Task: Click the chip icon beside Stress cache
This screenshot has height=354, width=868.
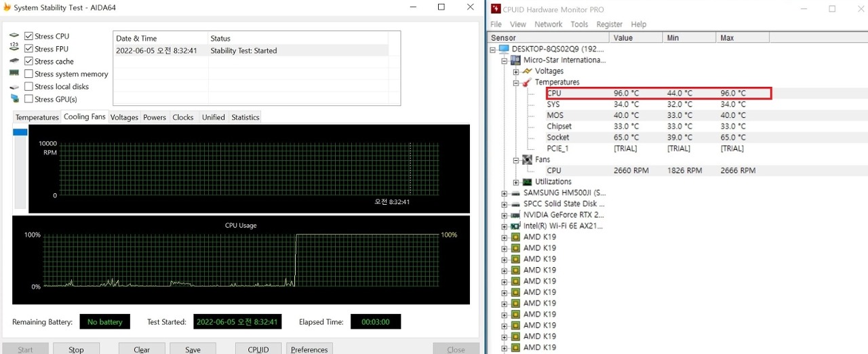Action: pyautogui.click(x=14, y=61)
